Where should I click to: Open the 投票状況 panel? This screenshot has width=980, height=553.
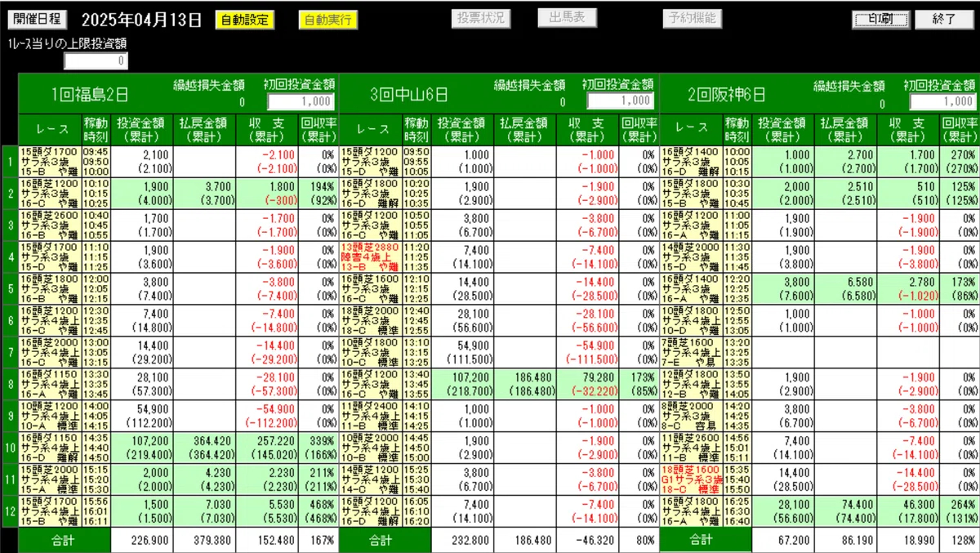pyautogui.click(x=480, y=17)
